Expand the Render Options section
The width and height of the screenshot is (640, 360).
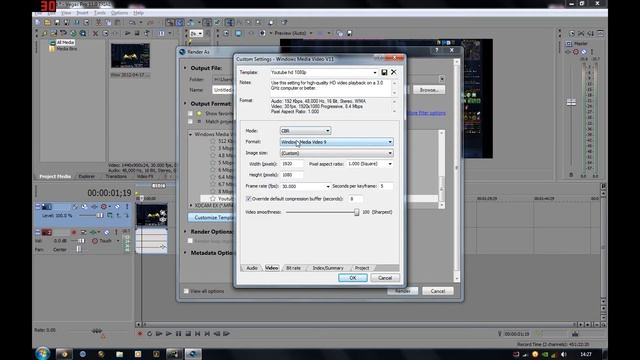tap(185, 231)
